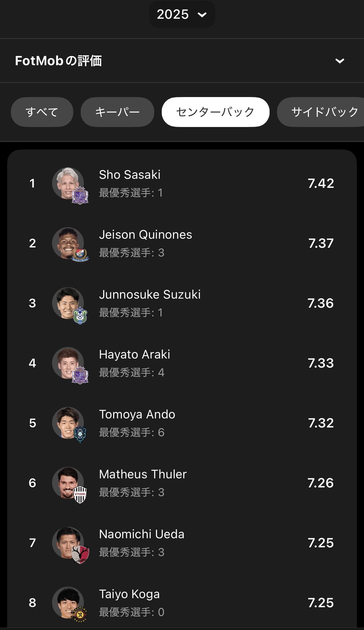Open Tomoya Ando's player name link
The width and height of the screenshot is (364, 630).
coord(137,414)
